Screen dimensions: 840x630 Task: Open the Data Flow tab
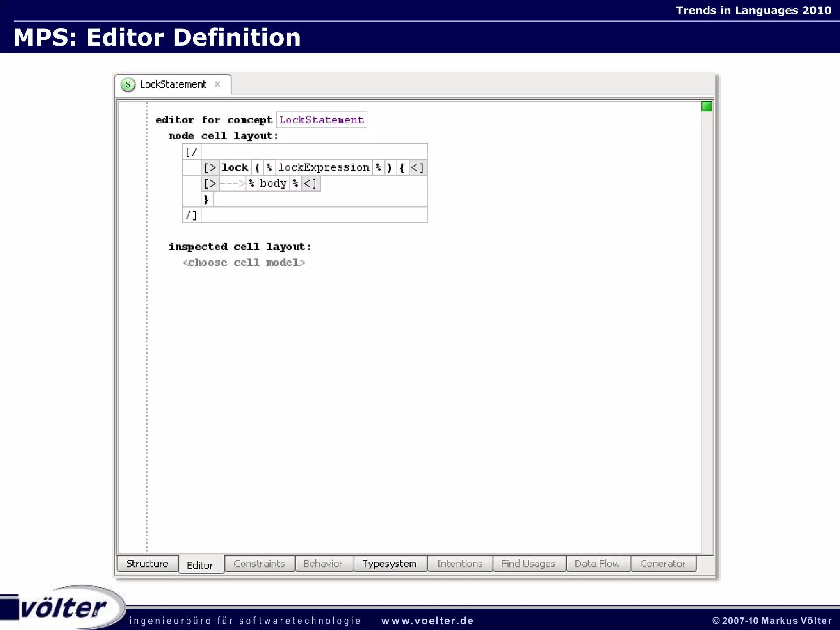pos(597,564)
